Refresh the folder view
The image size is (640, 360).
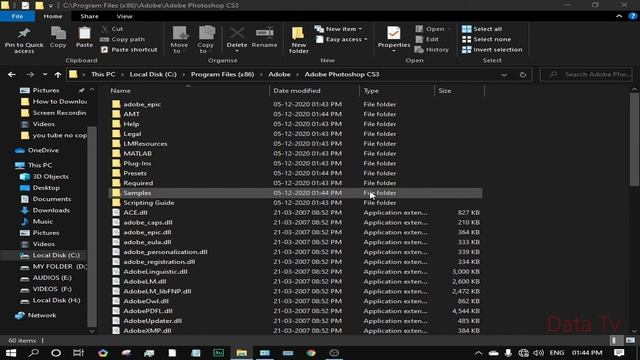coord(523,75)
